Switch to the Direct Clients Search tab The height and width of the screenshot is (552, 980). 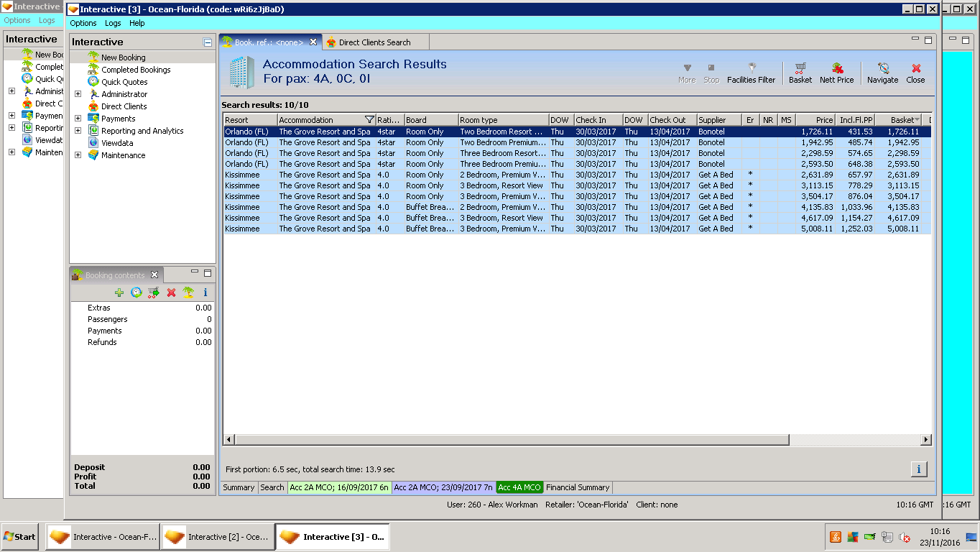point(374,42)
